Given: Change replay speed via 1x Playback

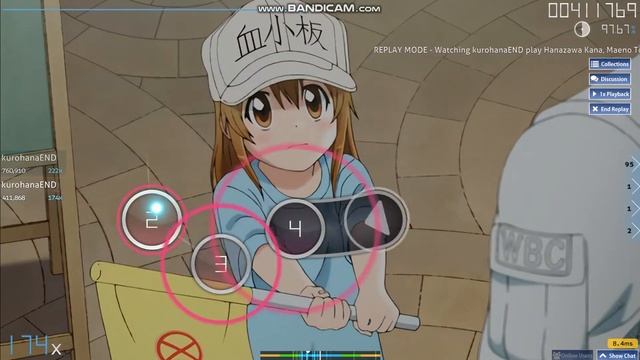Looking at the screenshot, I should click(610, 94).
